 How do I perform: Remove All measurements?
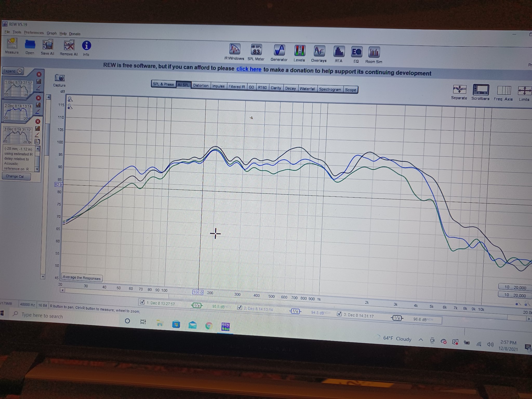pos(69,48)
